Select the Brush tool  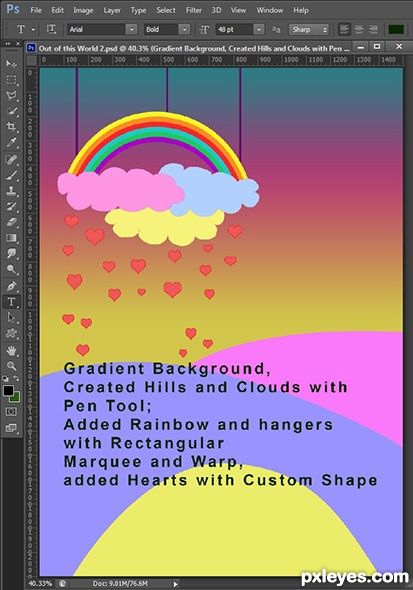(x=11, y=175)
